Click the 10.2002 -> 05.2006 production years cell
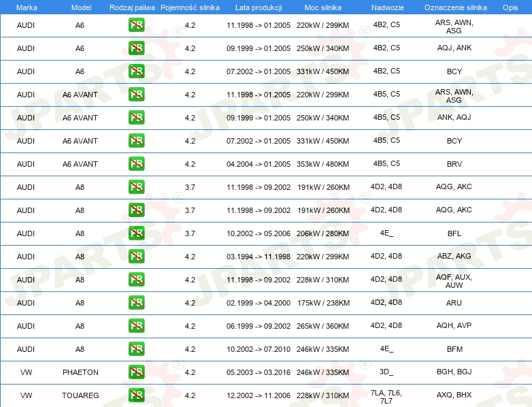Screen dimensions: 532x407 click(259, 233)
